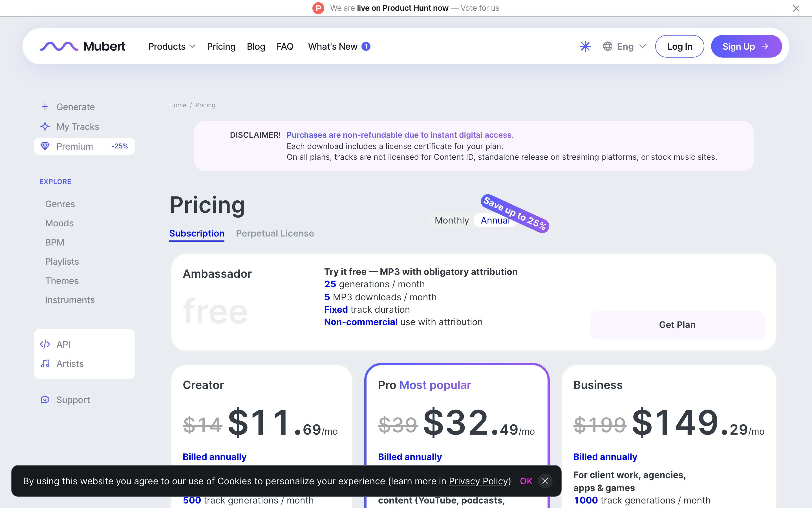Open the Privacy Policy link
The image size is (812, 508).
[478, 481]
